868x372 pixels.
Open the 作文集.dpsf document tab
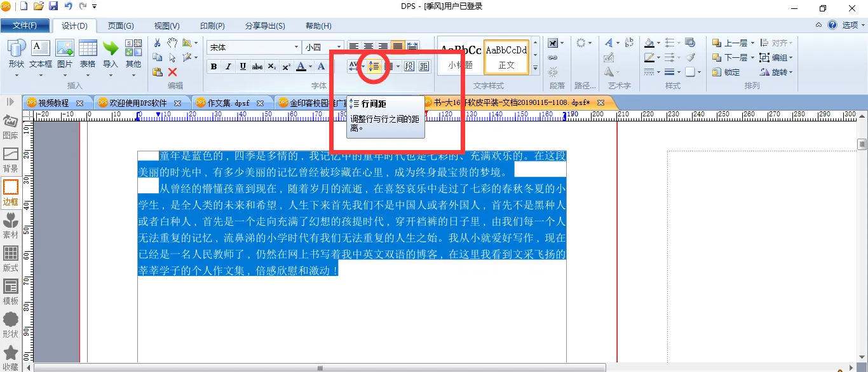229,102
